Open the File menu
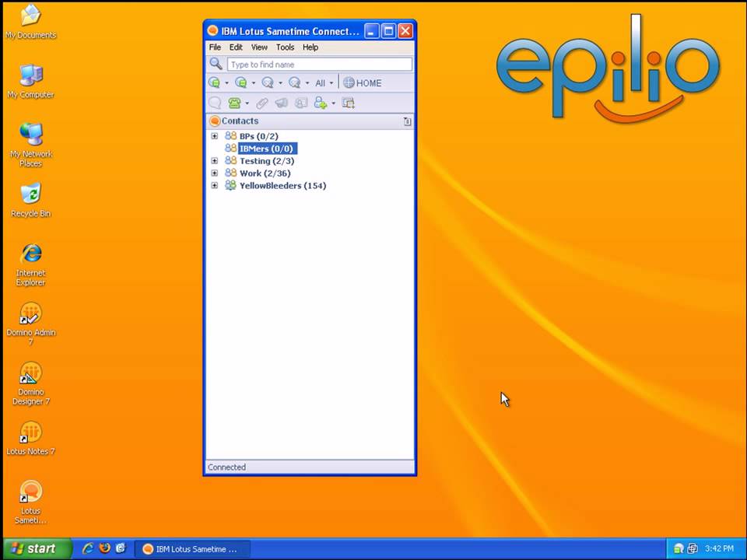 pyautogui.click(x=215, y=47)
